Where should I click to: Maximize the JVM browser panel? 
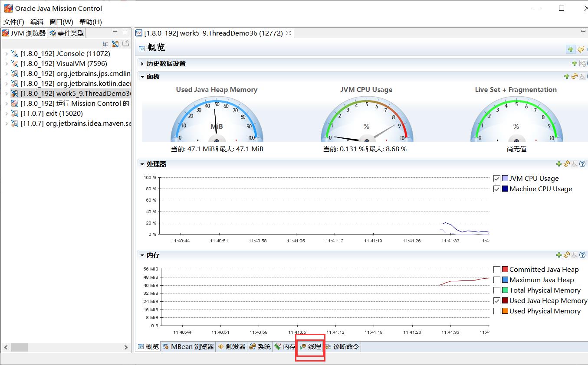point(125,32)
